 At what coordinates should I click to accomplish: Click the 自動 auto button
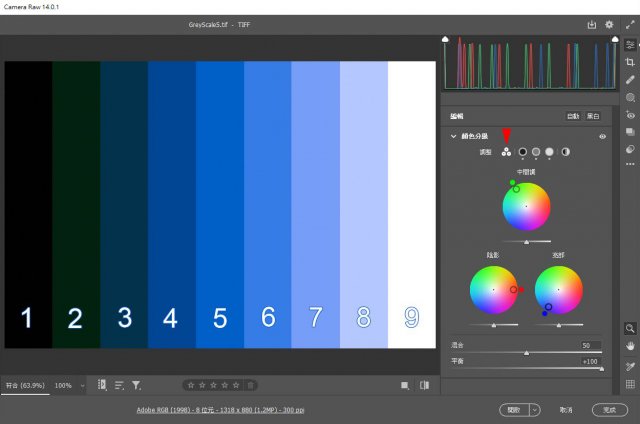(x=573, y=116)
